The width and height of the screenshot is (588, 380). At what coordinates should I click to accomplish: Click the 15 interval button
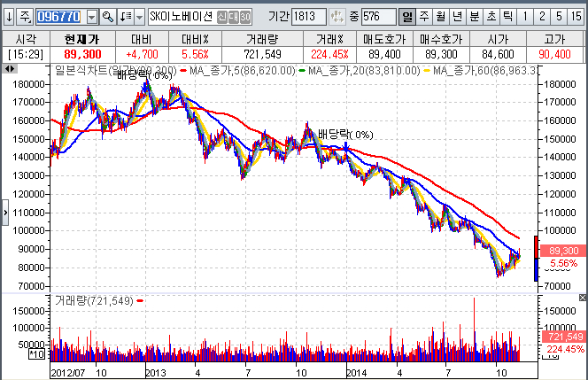click(576, 17)
